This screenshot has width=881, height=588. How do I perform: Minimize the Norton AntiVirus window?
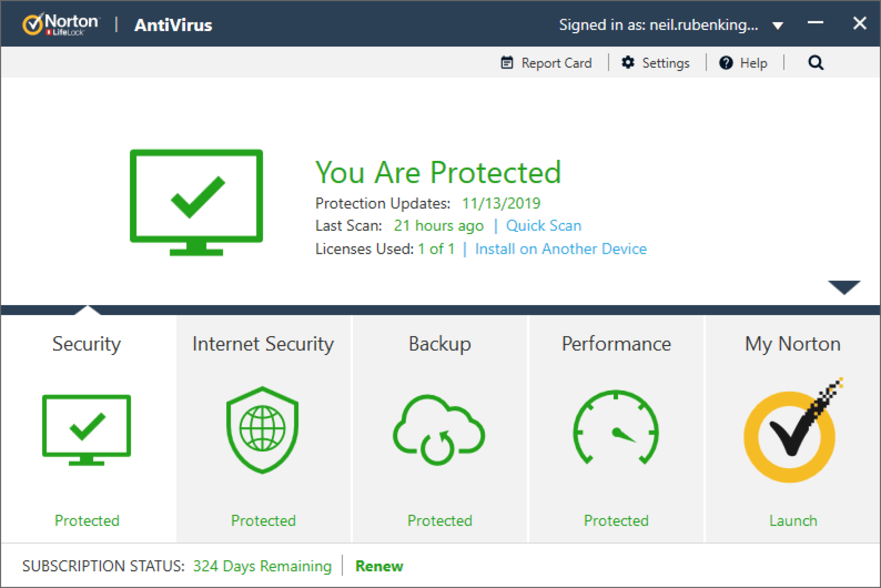(815, 23)
